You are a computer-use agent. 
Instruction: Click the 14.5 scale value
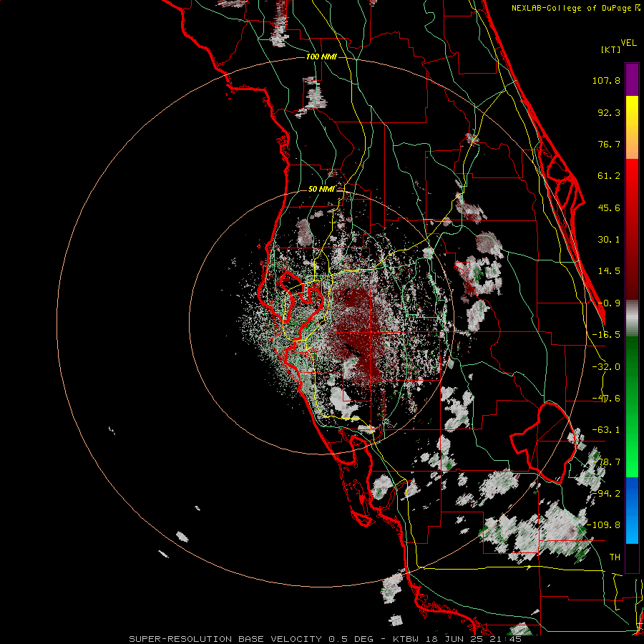click(x=609, y=271)
